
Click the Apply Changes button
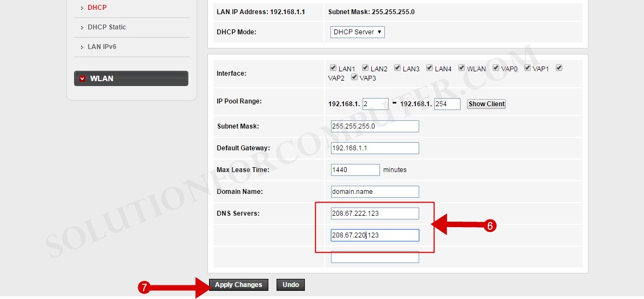click(x=238, y=285)
